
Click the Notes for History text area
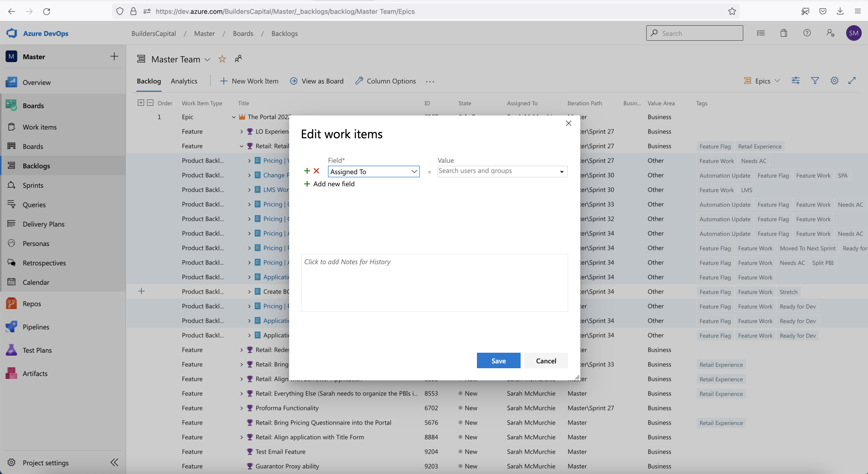point(435,283)
